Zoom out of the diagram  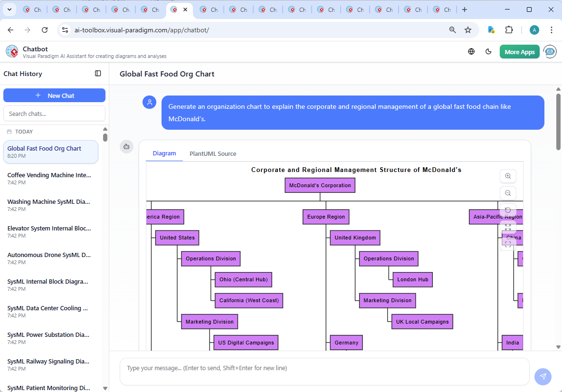tap(508, 193)
